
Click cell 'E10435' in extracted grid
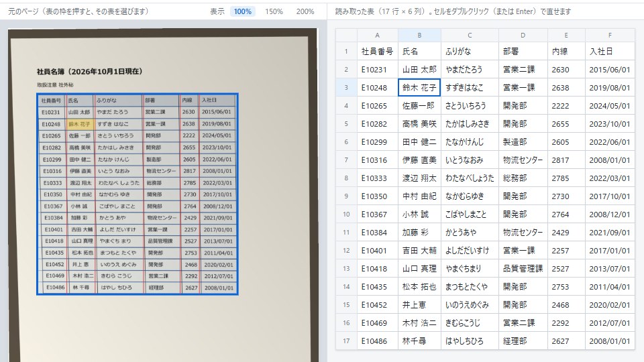[378, 286]
